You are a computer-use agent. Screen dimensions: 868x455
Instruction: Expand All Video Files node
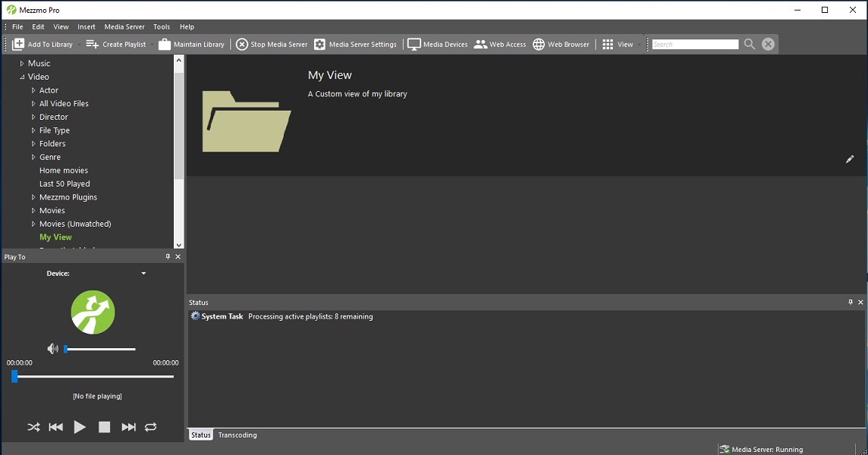(33, 103)
